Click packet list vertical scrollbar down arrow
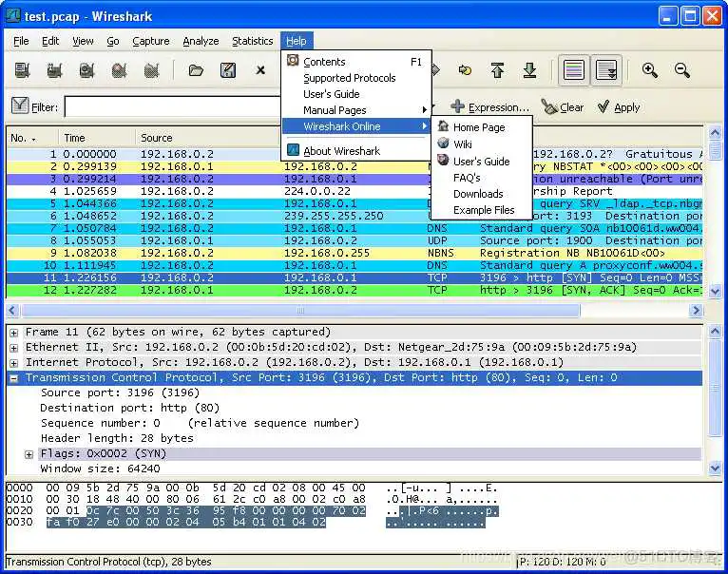 715,291
